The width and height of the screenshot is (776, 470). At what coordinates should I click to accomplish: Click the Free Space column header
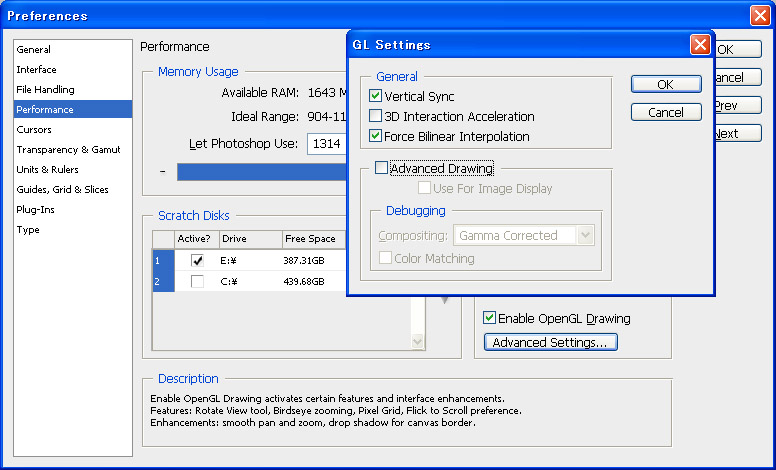click(315, 239)
